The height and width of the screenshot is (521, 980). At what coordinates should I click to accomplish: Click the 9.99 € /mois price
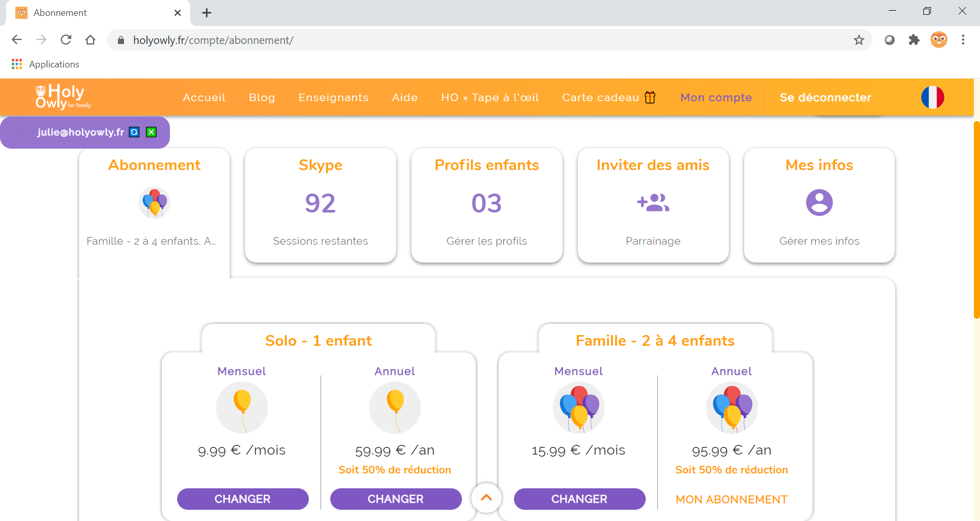click(242, 450)
